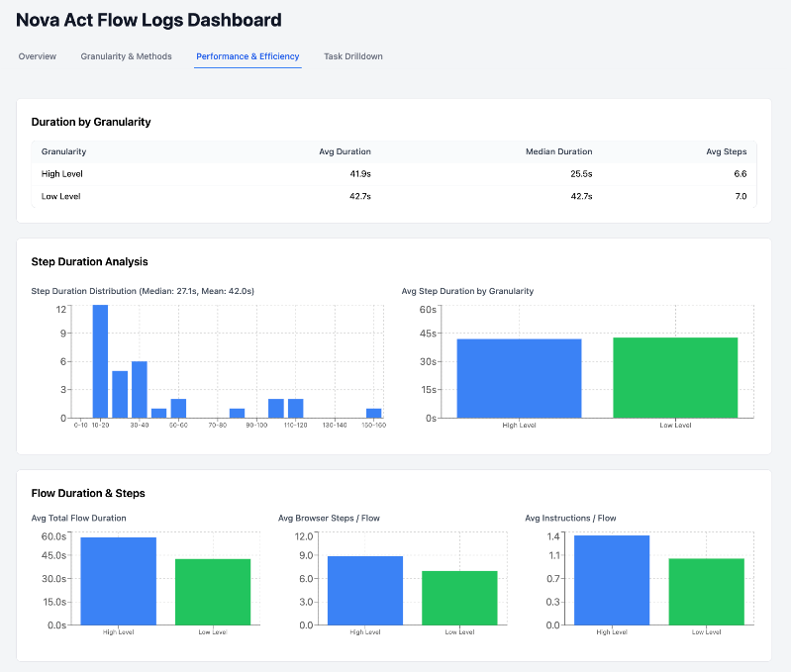Viewport: 791px width, 672px height.
Task: Click the Nova Act Flow Logs Dashboard title
Action: [x=148, y=20]
